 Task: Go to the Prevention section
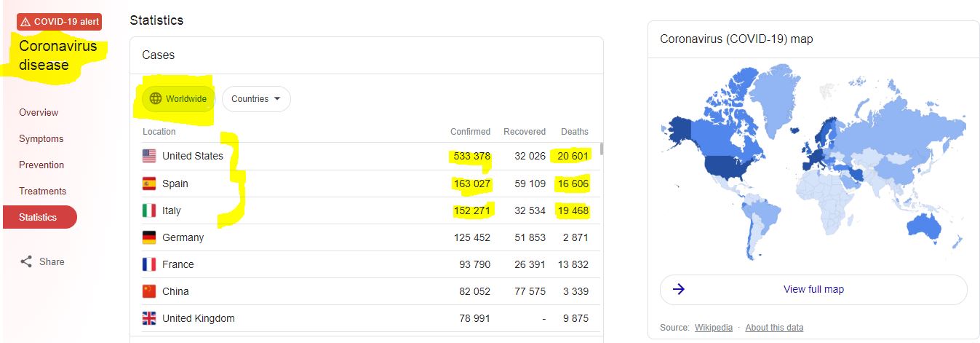click(41, 165)
